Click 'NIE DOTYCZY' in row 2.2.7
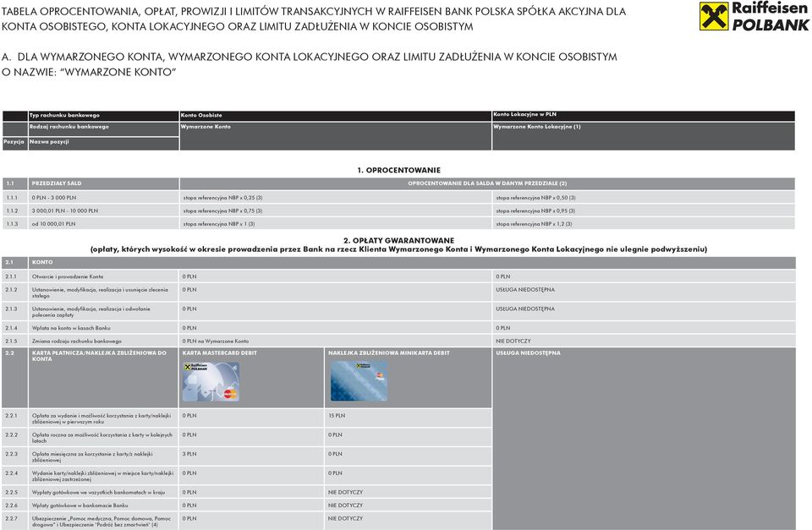 coord(345,518)
